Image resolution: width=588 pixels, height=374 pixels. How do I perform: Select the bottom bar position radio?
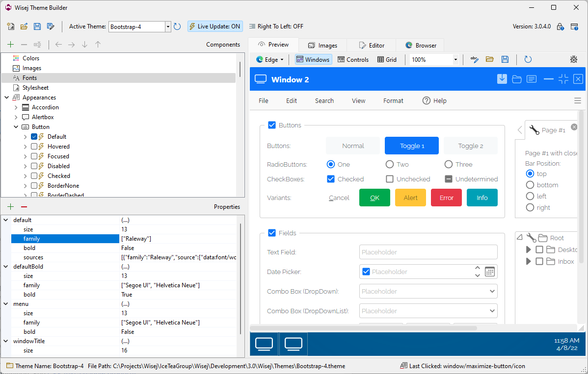point(530,185)
